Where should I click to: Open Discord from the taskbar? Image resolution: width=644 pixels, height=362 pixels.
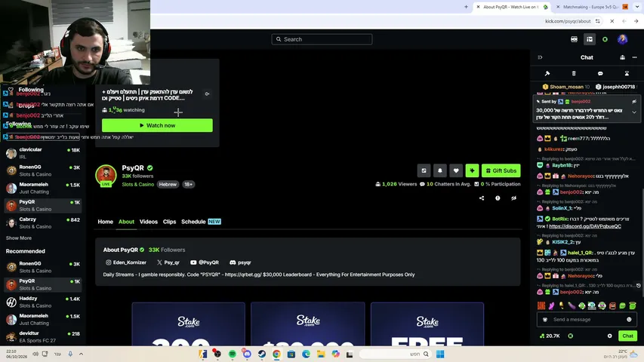click(247, 354)
